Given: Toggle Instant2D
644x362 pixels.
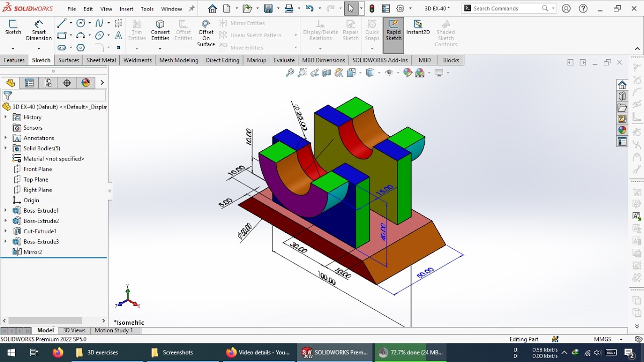Looking at the screenshot, I should pos(418,28).
